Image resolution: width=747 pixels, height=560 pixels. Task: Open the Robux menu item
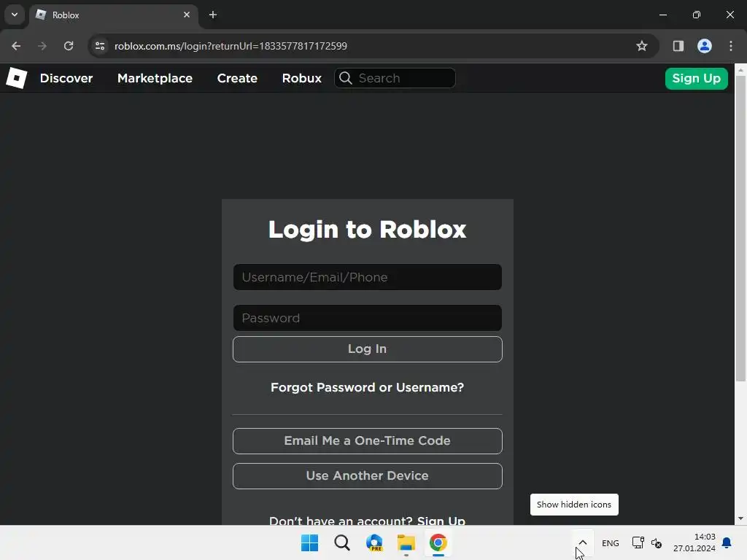(301, 78)
